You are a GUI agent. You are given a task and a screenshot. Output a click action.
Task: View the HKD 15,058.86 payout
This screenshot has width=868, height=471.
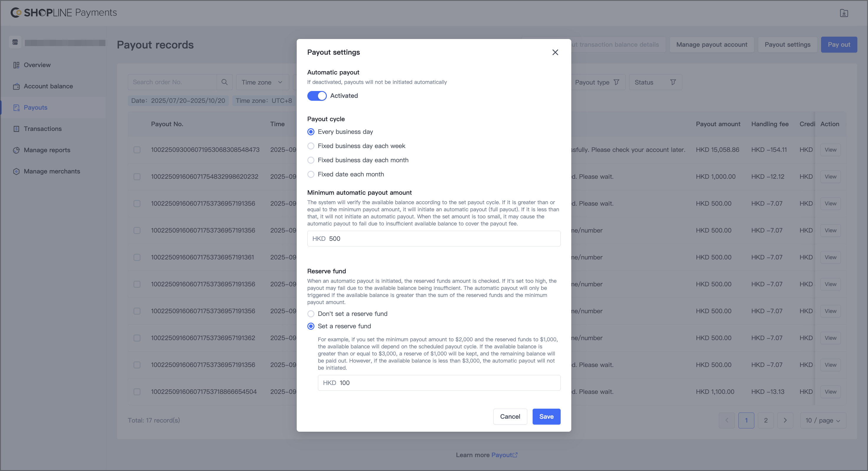[830, 150]
